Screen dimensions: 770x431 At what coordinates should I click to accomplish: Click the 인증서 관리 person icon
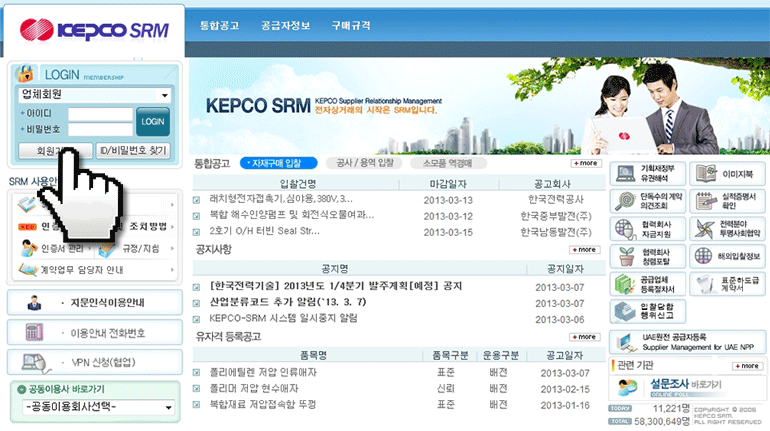click(x=29, y=248)
